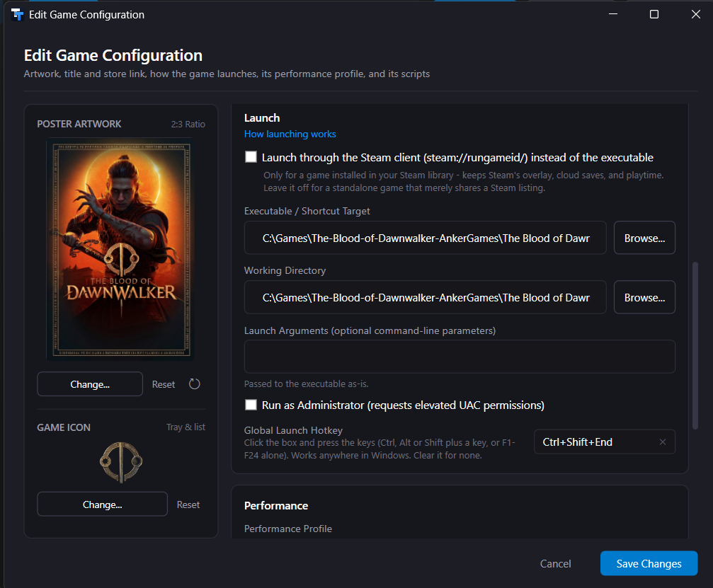This screenshot has width=713, height=588.
Task: Click the app logo icon in title bar
Action: pyautogui.click(x=17, y=15)
